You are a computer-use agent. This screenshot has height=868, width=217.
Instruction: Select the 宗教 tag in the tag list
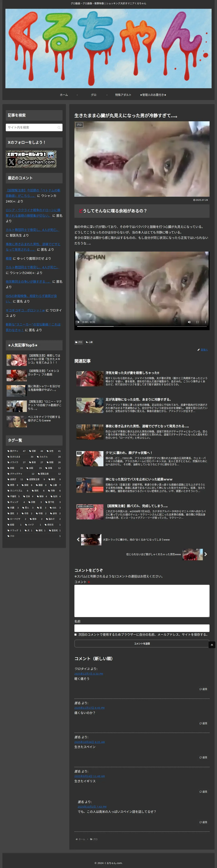[35, 502]
